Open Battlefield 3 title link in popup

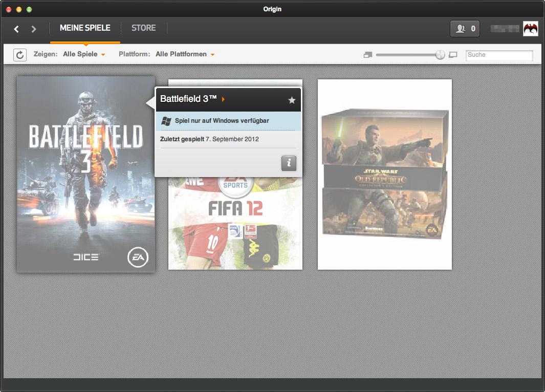(x=192, y=99)
